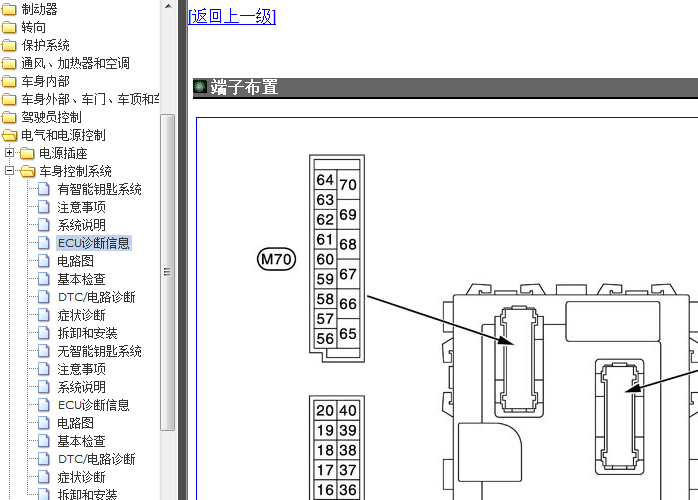Click the 驾驶员控制 folder icon
698x500 pixels.
pos(9,117)
